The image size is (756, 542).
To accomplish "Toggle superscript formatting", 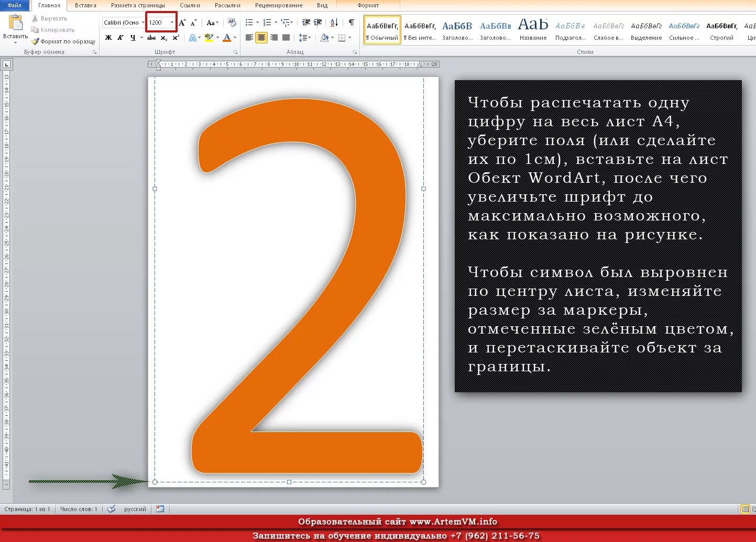I will click(x=176, y=38).
